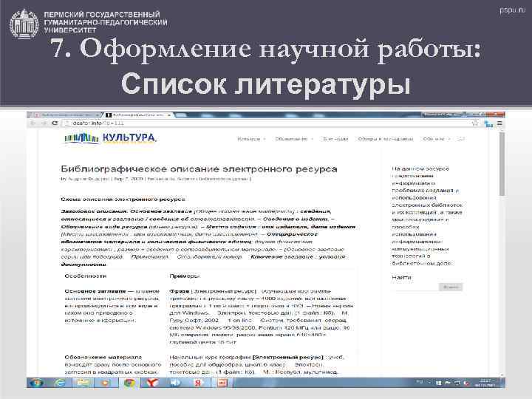Image resolution: width=532 pixels, height=399 pixels.
Task: Open the third navigation menu item
Action: pyautogui.click(x=335, y=139)
